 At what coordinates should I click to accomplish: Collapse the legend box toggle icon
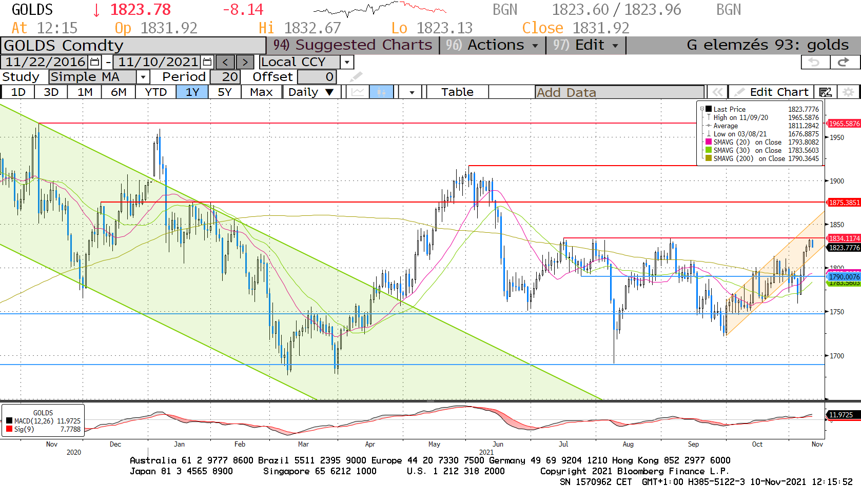tap(702, 109)
